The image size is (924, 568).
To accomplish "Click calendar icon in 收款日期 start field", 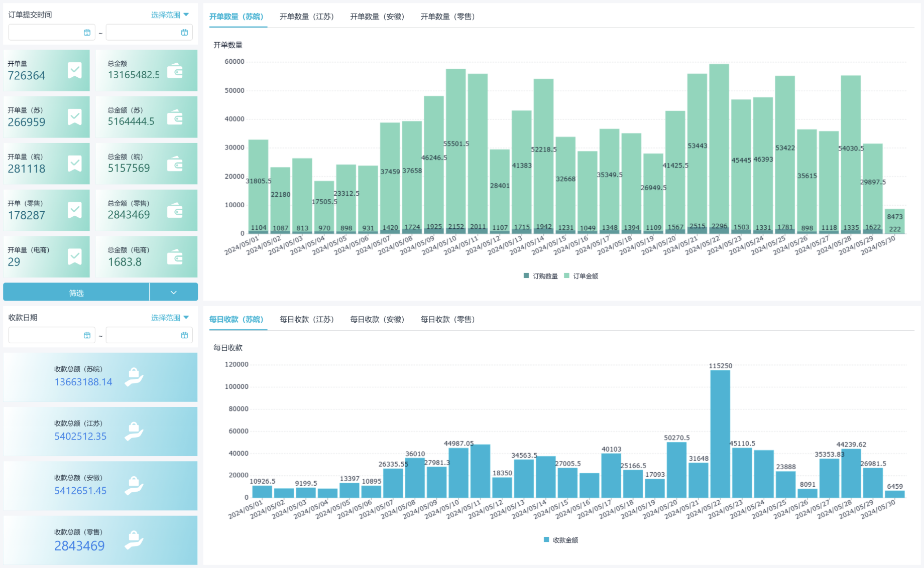I will click(87, 335).
